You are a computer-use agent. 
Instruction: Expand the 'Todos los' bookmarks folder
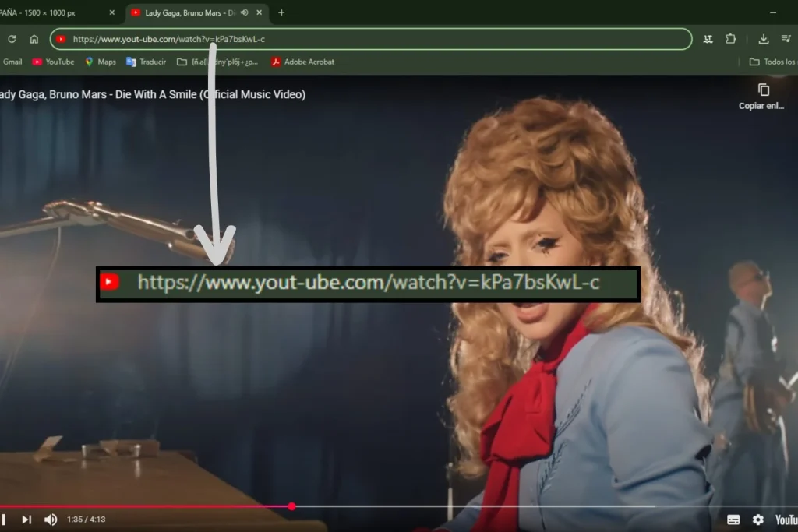(x=772, y=62)
